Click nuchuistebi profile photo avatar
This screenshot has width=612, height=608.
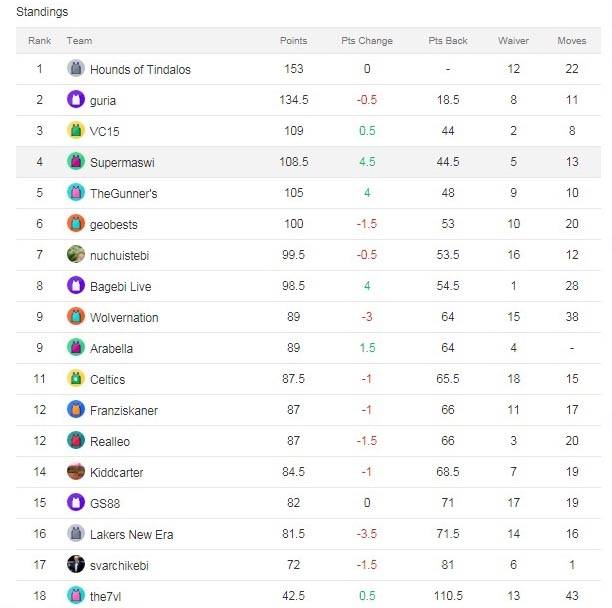pyautogui.click(x=76, y=254)
